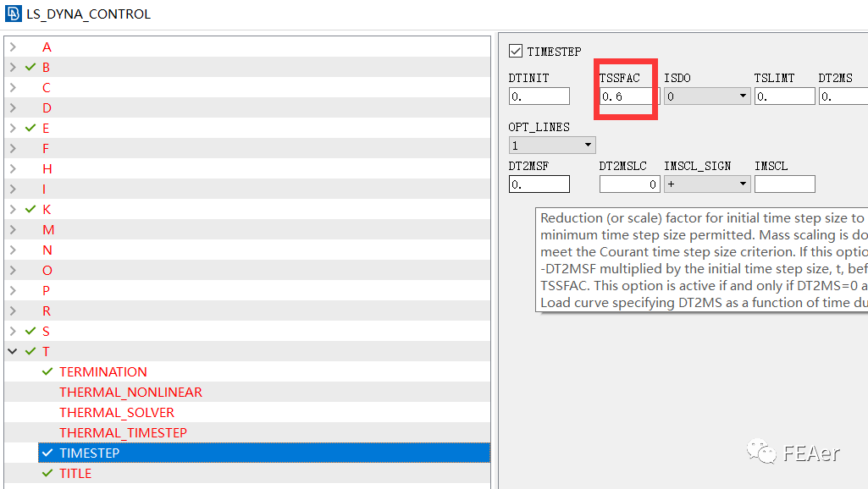
Task: Select the P tree row label
Action: (46, 290)
